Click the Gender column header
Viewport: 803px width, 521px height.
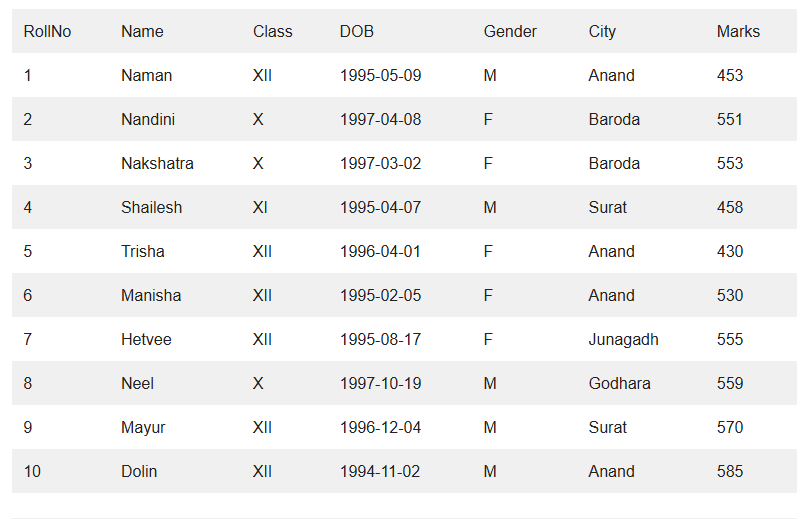[510, 31]
